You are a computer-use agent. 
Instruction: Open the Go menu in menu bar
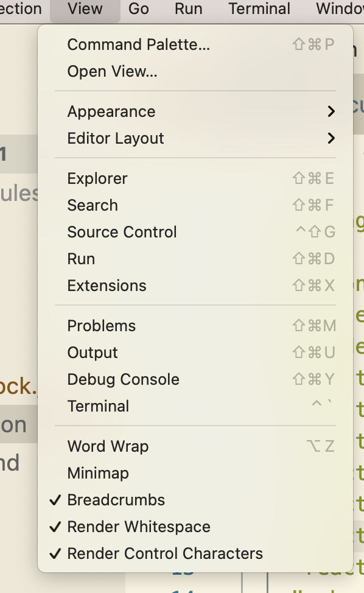click(x=138, y=9)
